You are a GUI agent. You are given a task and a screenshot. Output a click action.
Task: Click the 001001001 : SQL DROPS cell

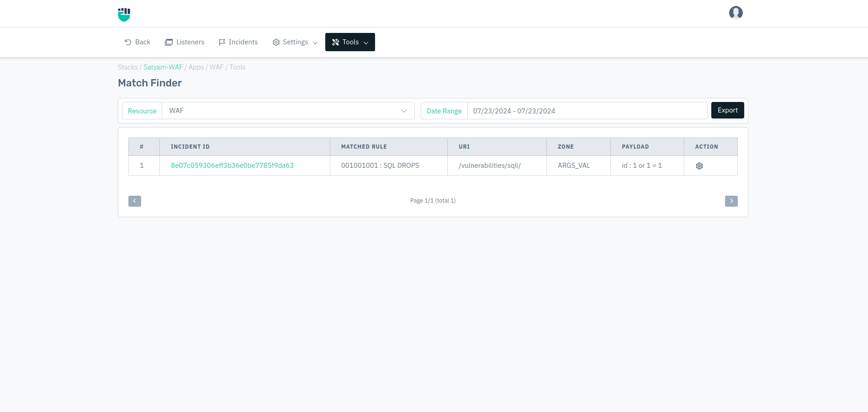pos(389,166)
